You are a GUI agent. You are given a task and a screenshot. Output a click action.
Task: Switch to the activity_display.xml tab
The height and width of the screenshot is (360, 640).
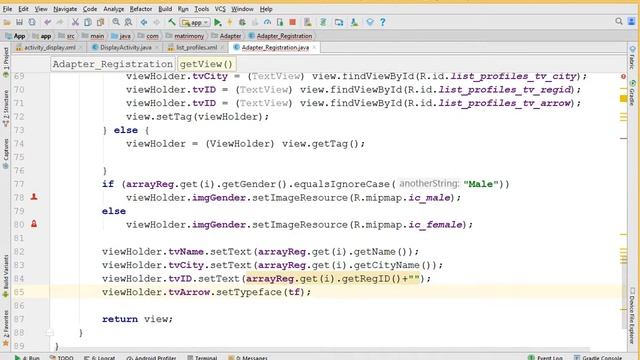click(50, 48)
